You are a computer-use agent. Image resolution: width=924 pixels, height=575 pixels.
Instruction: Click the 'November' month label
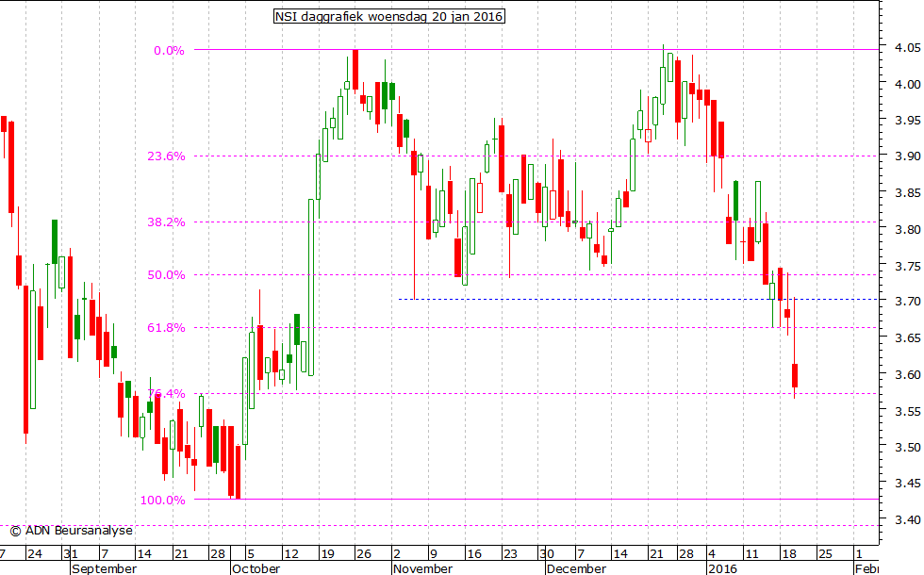point(422,568)
